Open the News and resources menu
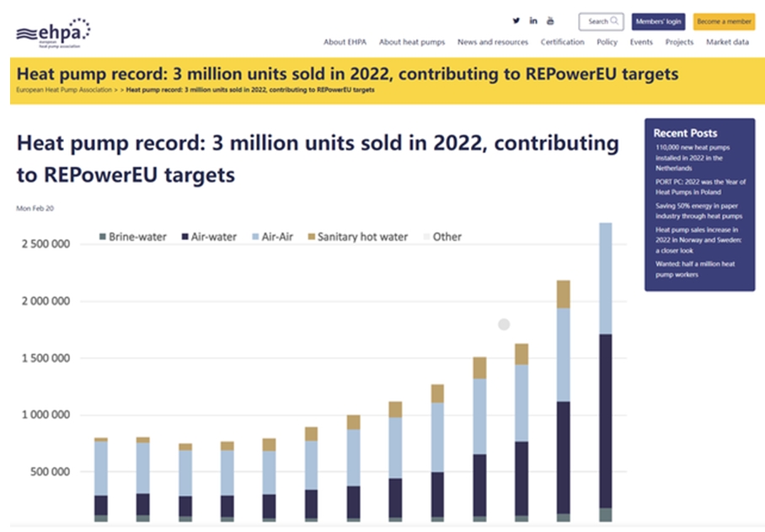 coord(493,42)
